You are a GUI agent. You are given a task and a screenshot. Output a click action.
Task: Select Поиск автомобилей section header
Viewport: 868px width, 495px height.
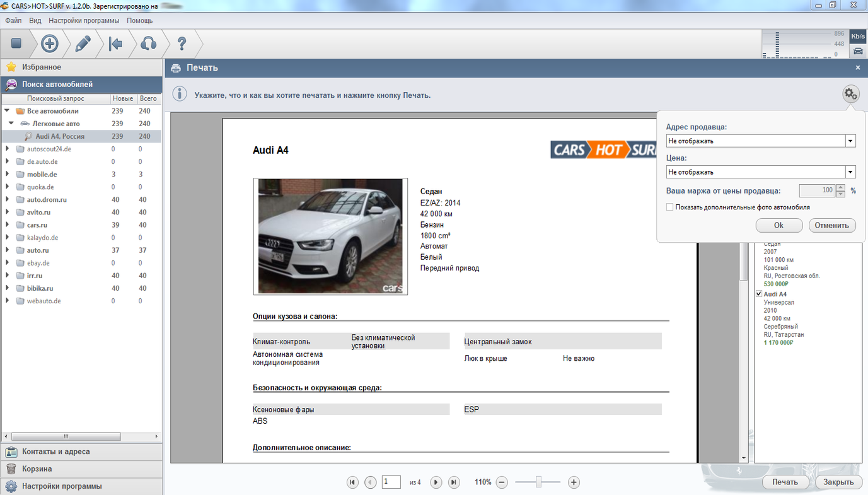[81, 84]
